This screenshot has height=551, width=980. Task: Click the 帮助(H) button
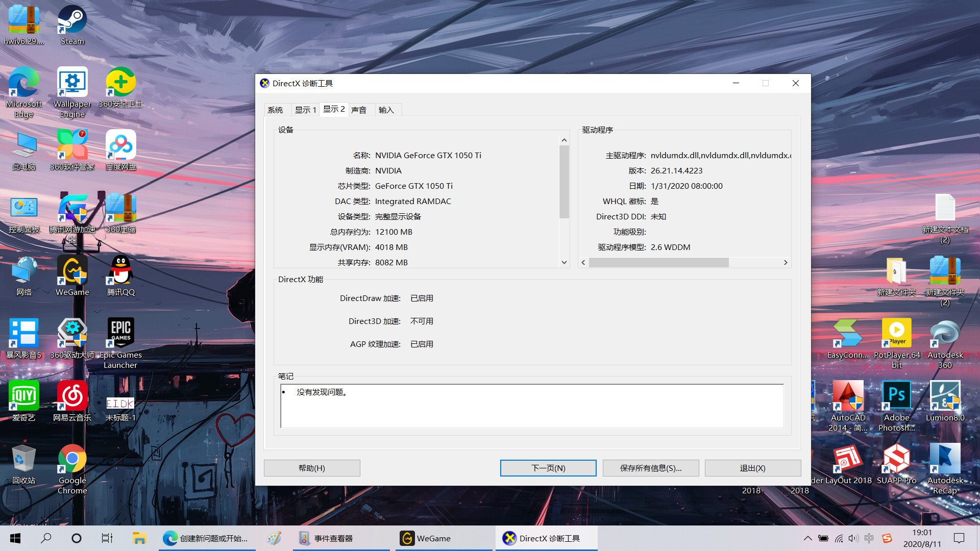coord(312,468)
